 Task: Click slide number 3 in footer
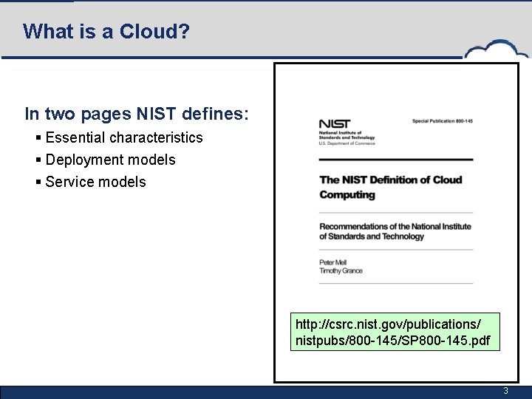pos(505,391)
